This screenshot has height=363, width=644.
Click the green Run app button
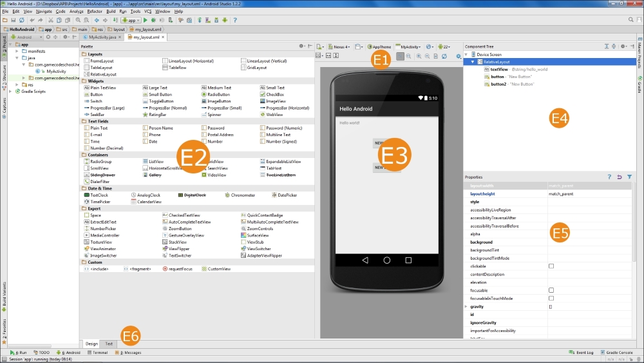(145, 20)
